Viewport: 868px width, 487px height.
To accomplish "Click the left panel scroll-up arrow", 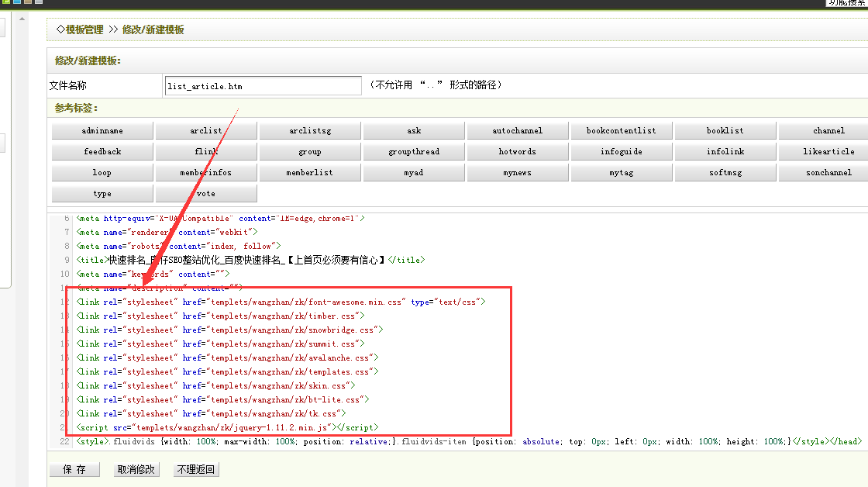I will tap(22, 19).
